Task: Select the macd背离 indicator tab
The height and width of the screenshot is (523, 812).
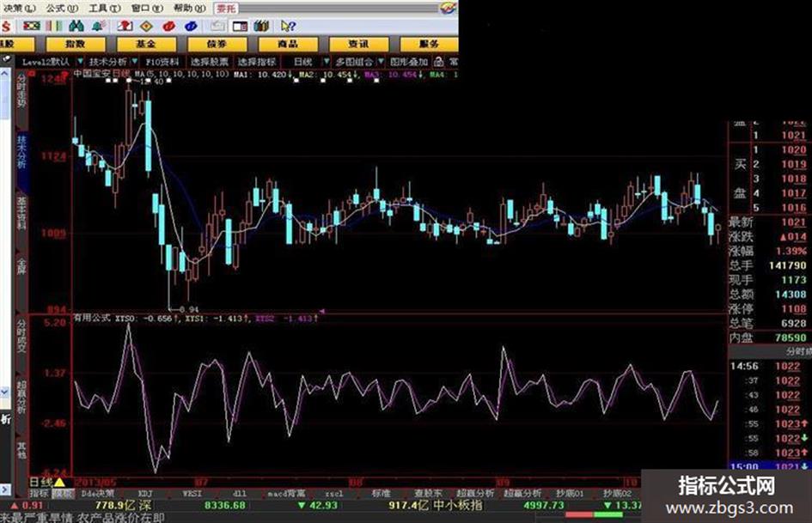Action: pos(286,494)
